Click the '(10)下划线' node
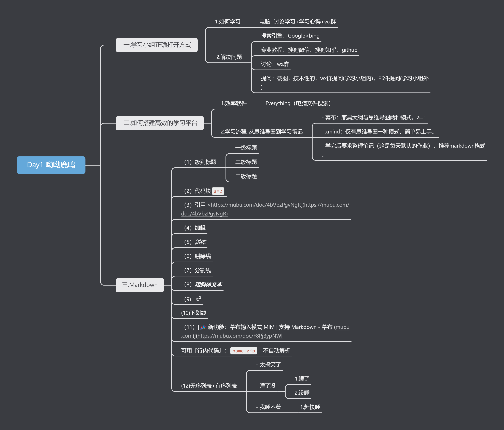504x430 pixels. tap(194, 313)
